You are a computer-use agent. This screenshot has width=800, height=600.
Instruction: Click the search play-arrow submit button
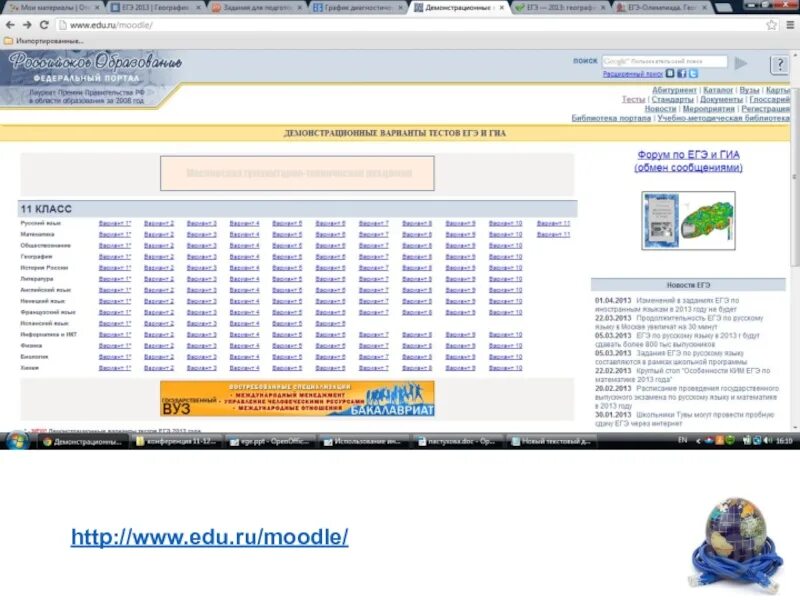click(741, 63)
